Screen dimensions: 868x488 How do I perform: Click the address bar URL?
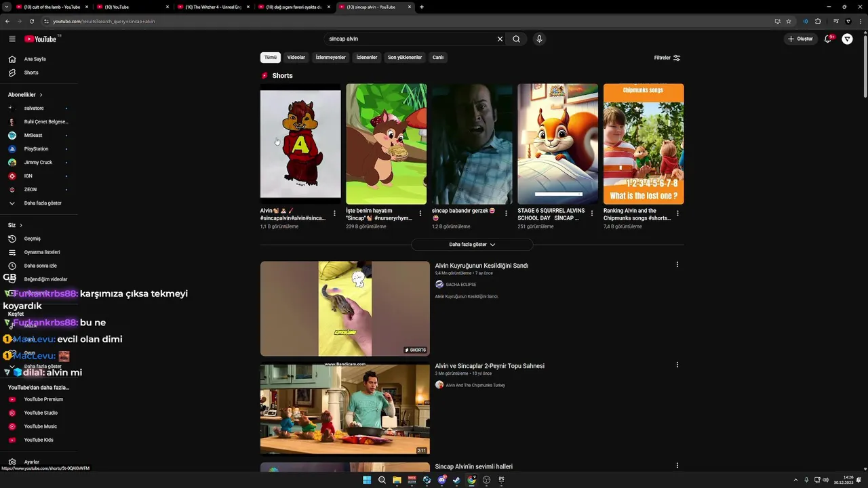pos(104,21)
